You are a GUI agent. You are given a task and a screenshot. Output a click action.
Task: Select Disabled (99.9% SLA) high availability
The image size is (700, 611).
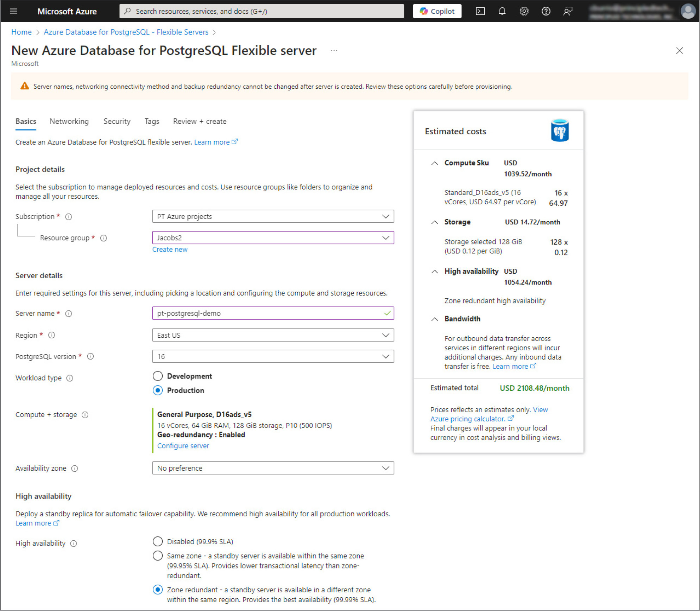[158, 542]
